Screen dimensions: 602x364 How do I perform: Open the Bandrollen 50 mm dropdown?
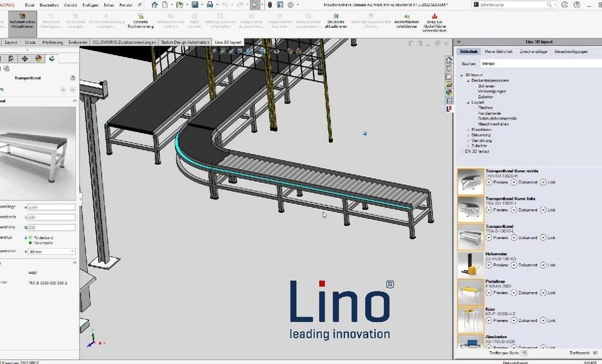coord(51,252)
